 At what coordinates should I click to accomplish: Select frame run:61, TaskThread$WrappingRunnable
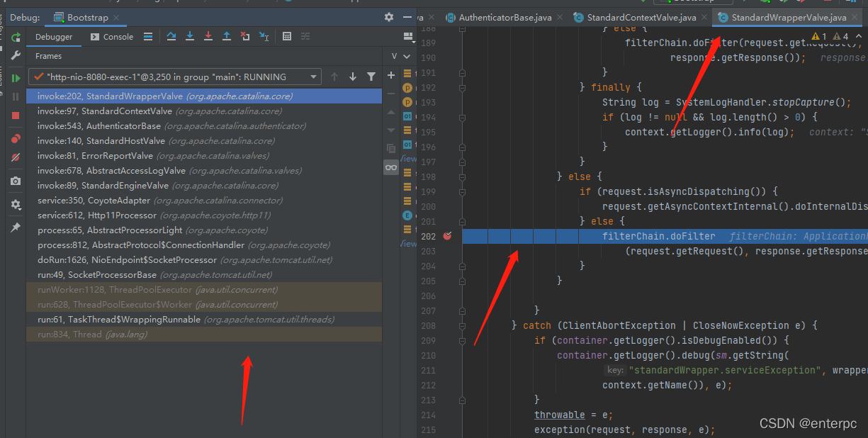click(204, 319)
